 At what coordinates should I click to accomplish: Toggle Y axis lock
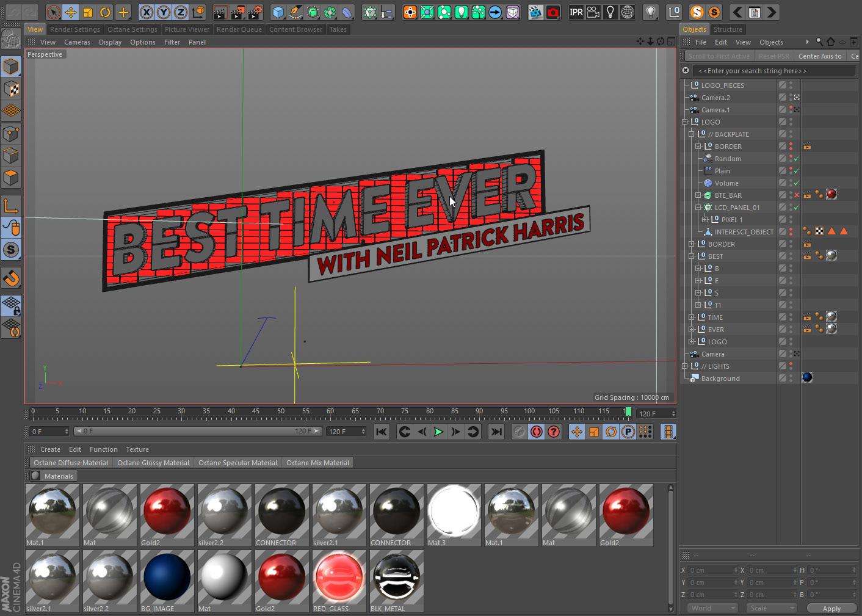tap(164, 12)
